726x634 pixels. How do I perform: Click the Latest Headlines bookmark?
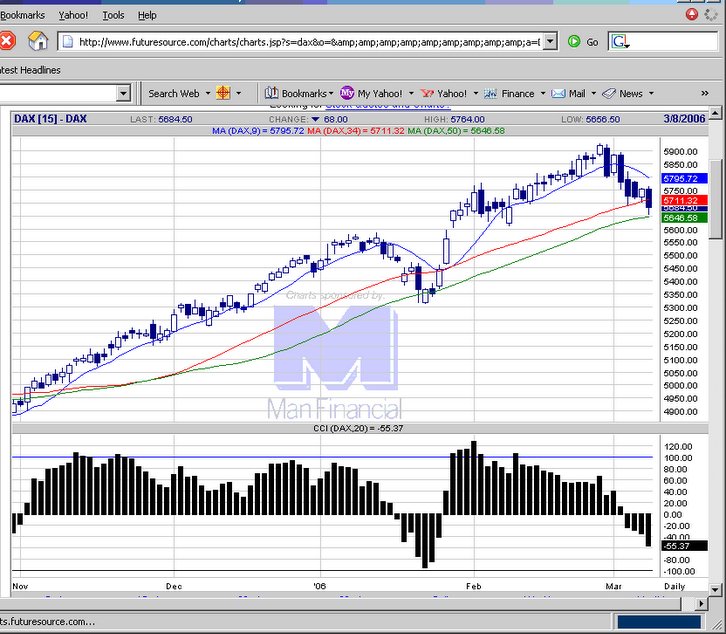[30, 70]
